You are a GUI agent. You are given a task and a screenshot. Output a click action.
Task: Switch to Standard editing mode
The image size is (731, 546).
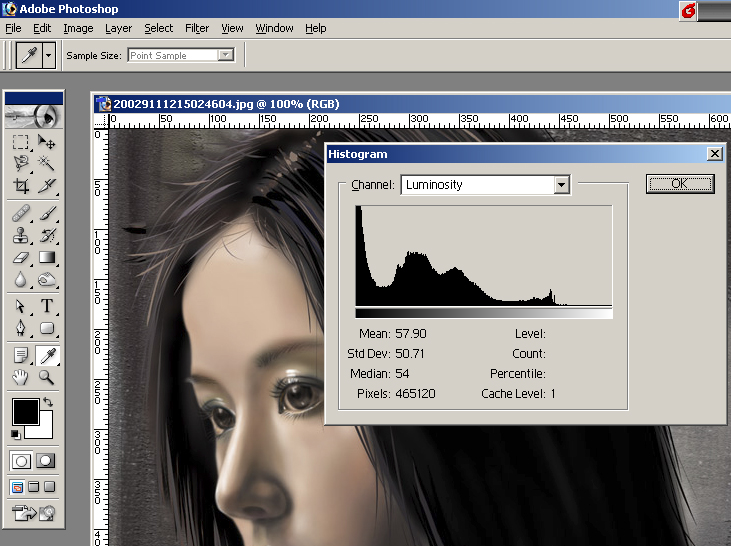[21, 461]
